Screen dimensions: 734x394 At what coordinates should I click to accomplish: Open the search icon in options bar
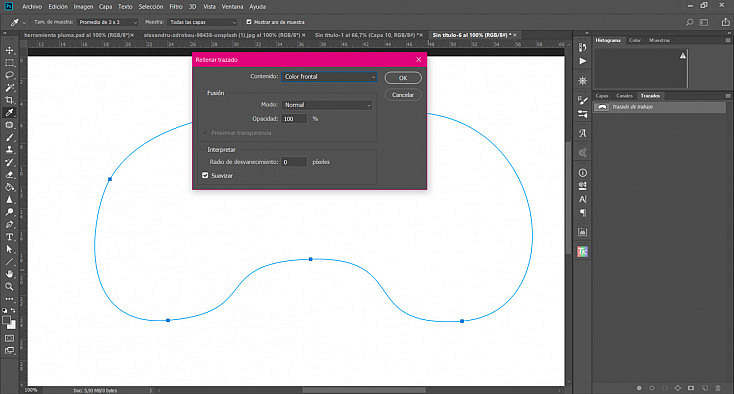[690, 22]
